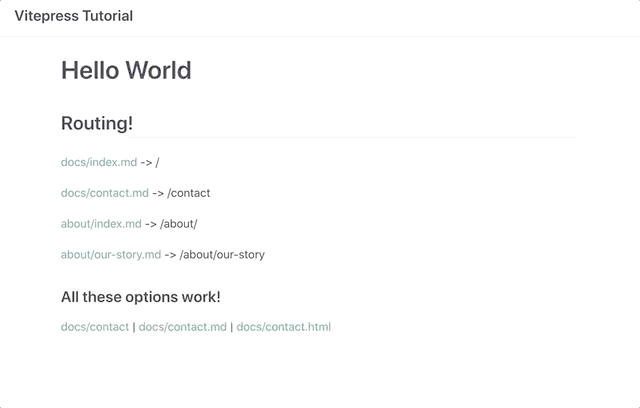The height and width of the screenshot is (408, 640).
Task: Click the empty navigation bar area right of title
Action: (400, 16)
